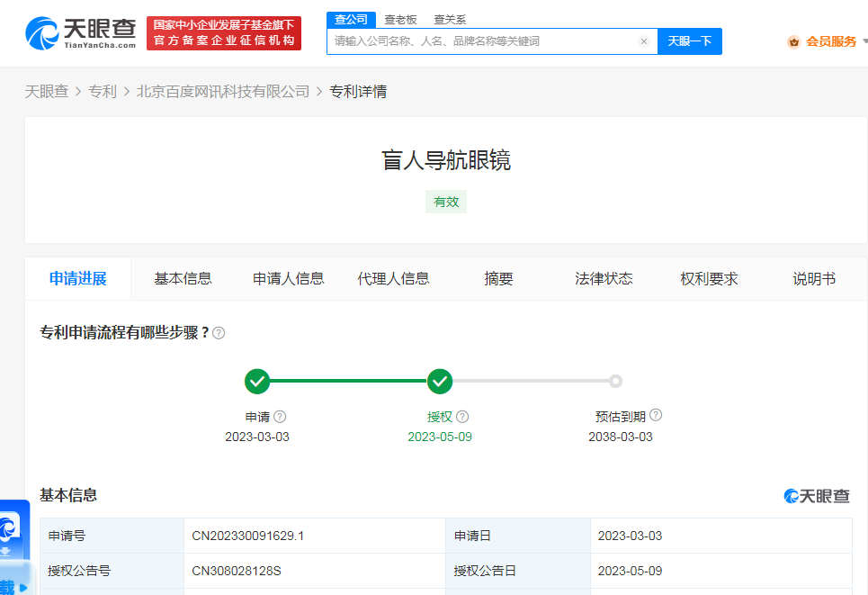868x595 pixels.
Task: Click the company name search input field
Action: (481, 41)
